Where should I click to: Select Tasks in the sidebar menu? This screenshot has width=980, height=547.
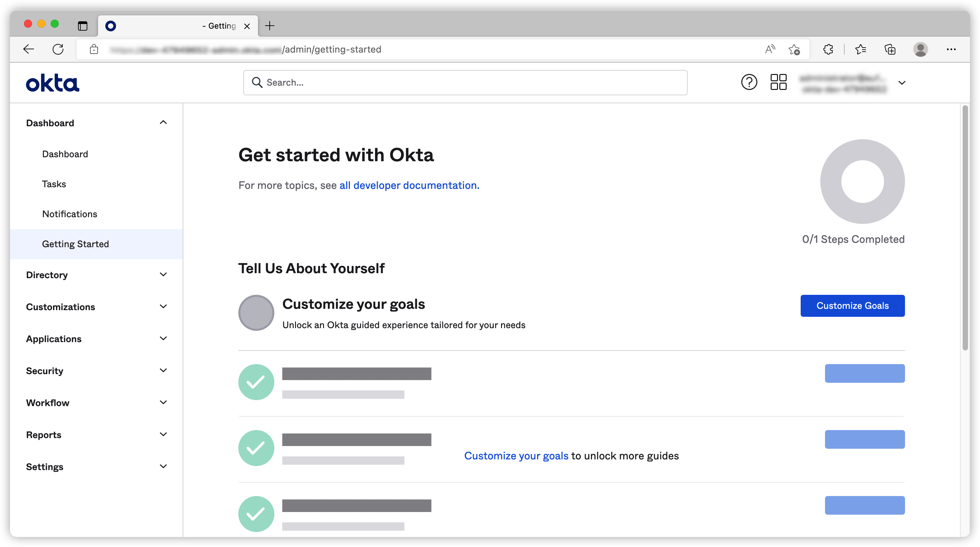click(x=54, y=184)
